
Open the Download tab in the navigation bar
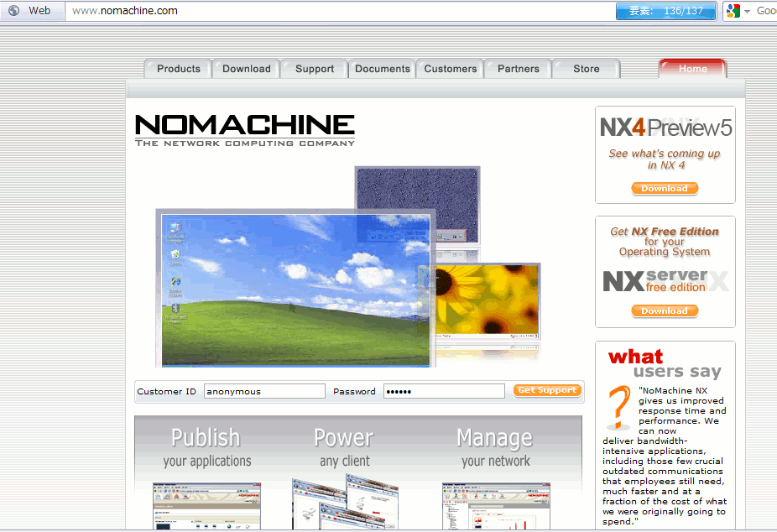[247, 69]
